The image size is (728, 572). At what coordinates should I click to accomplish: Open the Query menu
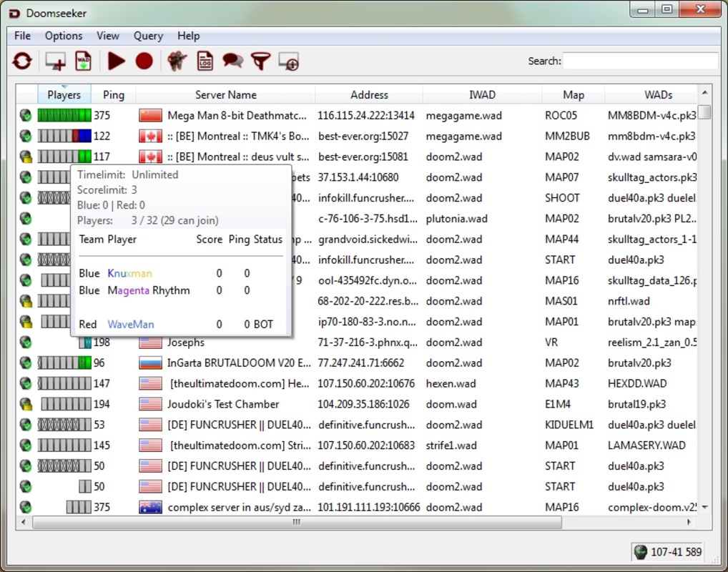(148, 36)
